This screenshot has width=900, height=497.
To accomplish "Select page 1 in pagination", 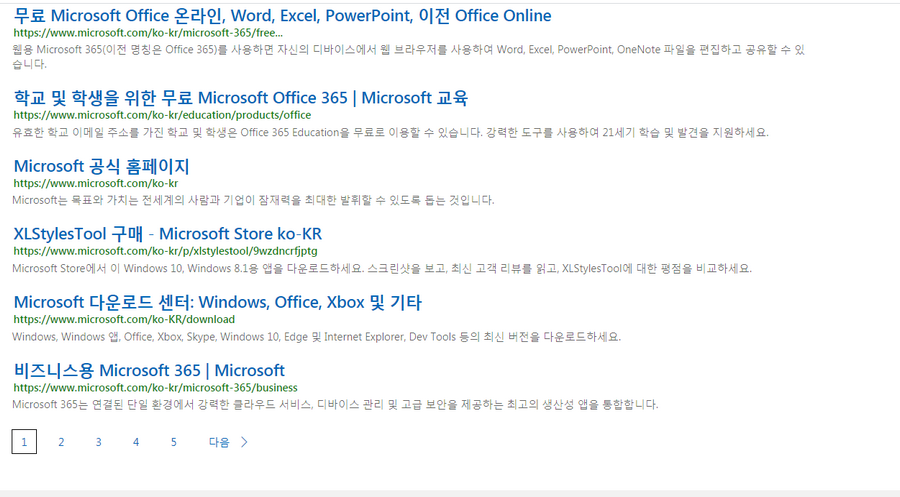I will click(x=24, y=441).
